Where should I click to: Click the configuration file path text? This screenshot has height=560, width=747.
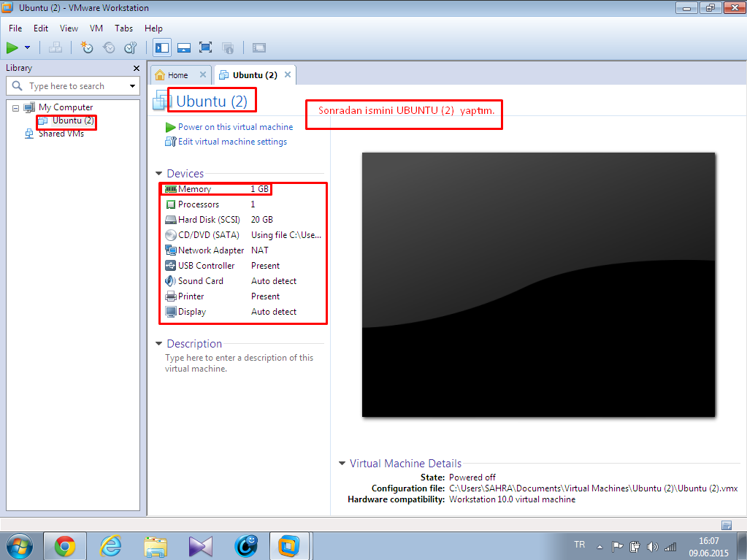(593, 488)
